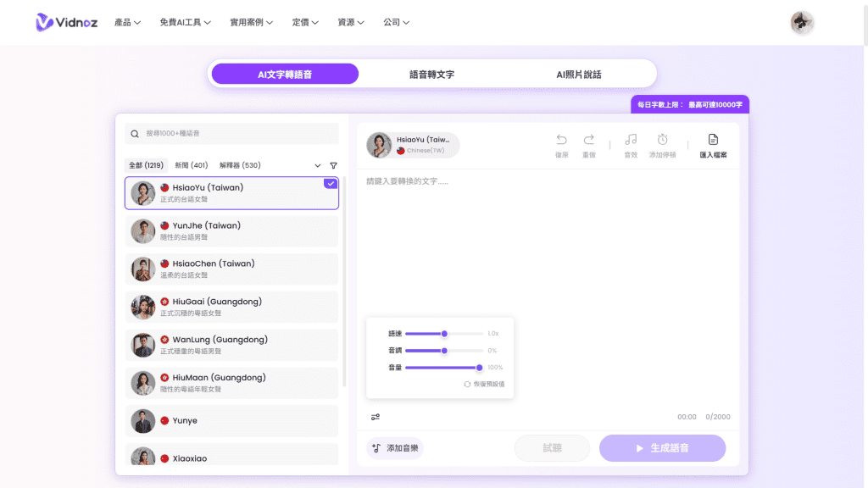
Task: Click HsiaoChen (Taiwan) avatar
Action: click(142, 269)
